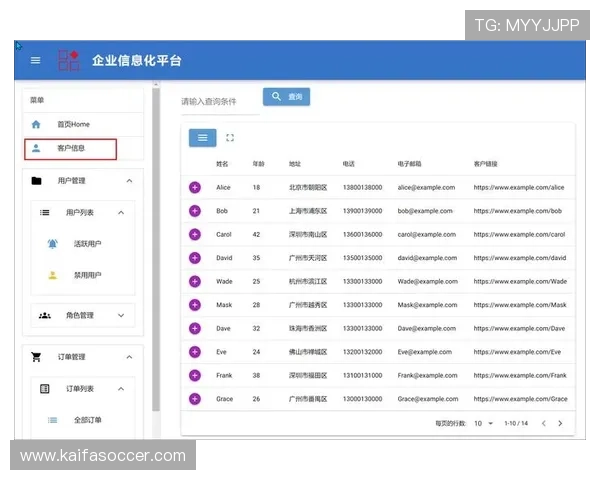Click address cell 上海市浦东区
This screenshot has width=600, height=480.
[x=308, y=211]
